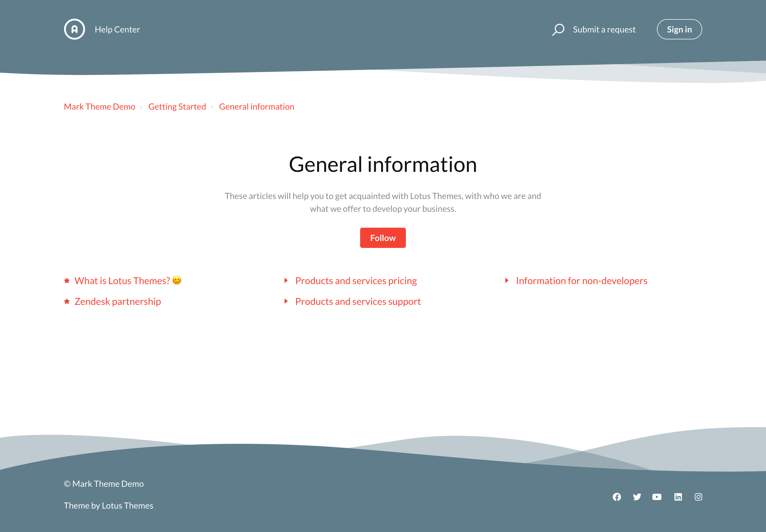Image resolution: width=766 pixels, height=532 pixels.
Task: Open Submit a request link
Action: pyautogui.click(x=604, y=29)
